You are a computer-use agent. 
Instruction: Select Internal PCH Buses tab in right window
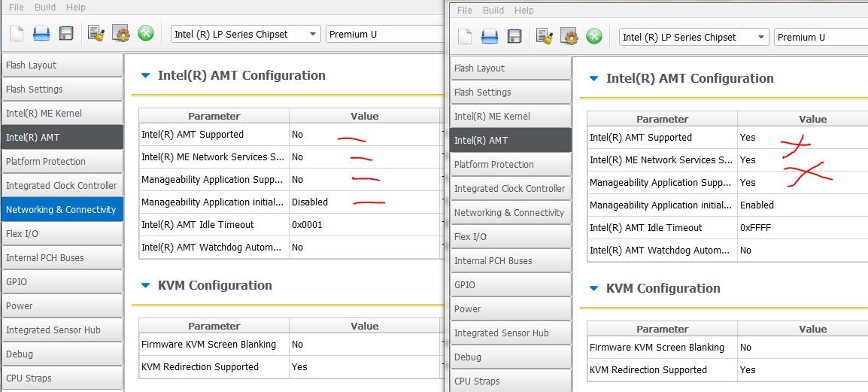511,261
